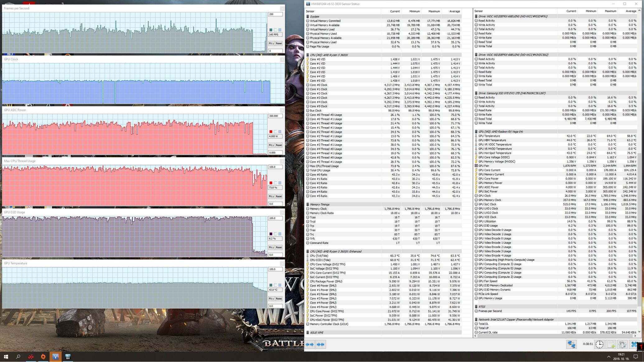The height and width of the screenshot is (362, 644).
Task: Click the Average column header in right pane
Action: coord(631,11)
